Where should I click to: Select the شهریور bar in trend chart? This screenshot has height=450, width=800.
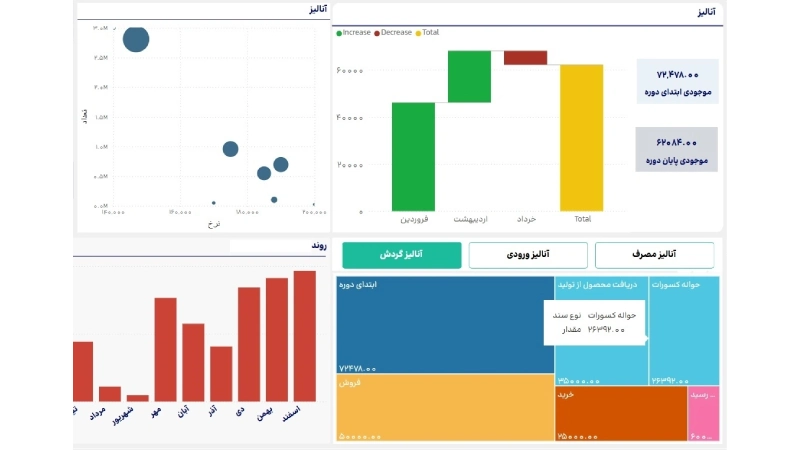click(138, 397)
